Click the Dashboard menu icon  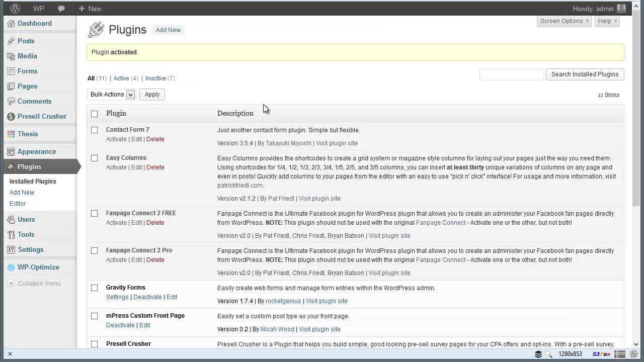pyautogui.click(x=11, y=24)
